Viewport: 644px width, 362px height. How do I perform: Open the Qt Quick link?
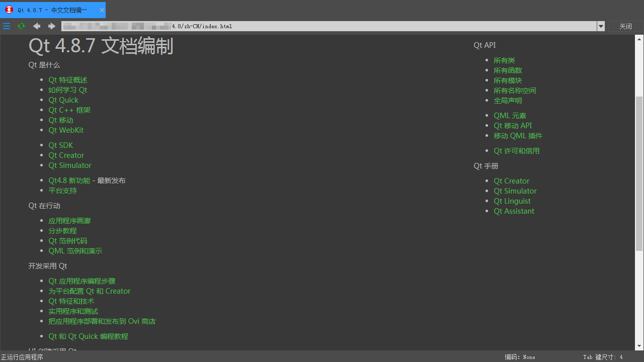tap(63, 100)
